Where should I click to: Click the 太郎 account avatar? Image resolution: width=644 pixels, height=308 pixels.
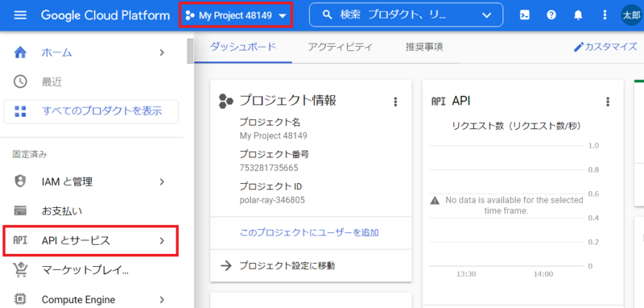(631, 15)
